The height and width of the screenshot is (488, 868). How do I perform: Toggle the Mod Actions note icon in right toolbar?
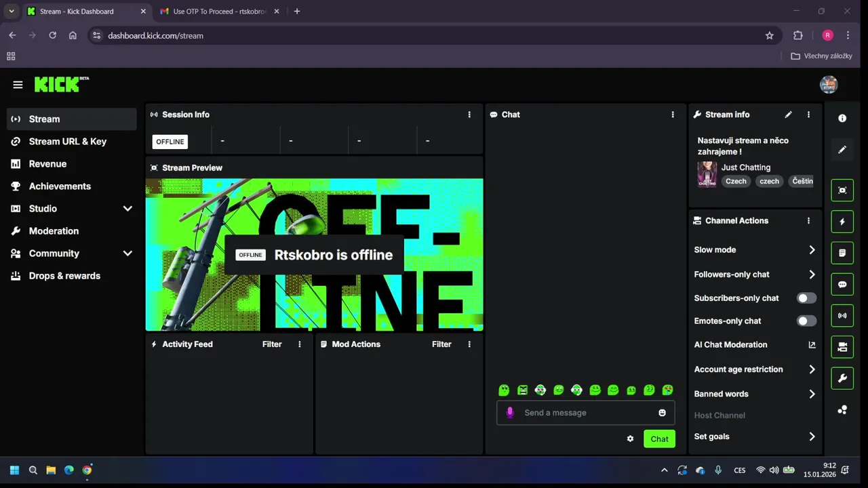[x=842, y=253]
